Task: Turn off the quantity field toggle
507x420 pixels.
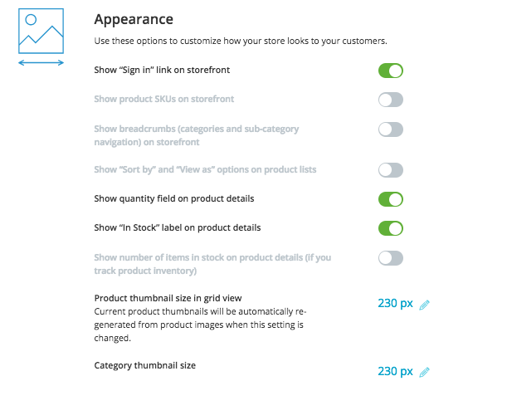Action: click(x=391, y=199)
